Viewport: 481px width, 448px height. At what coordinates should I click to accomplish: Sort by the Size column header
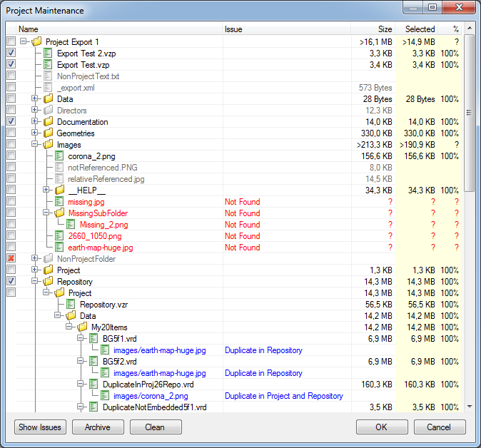[x=373, y=29]
